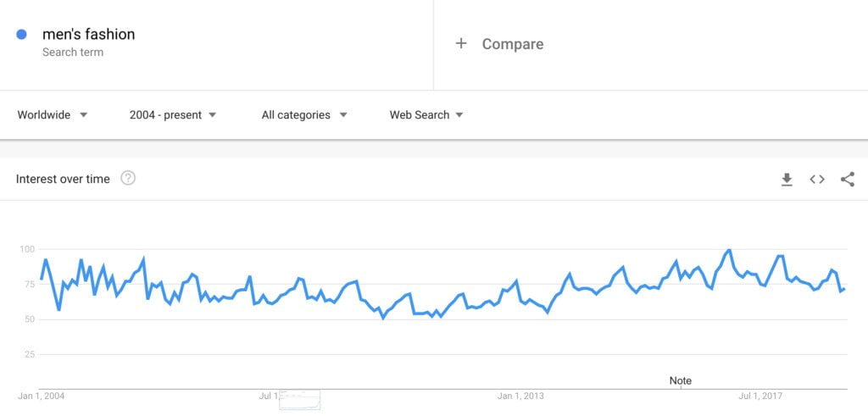Click the chart peak at 100
868x416 pixels.
click(x=729, y=250)
